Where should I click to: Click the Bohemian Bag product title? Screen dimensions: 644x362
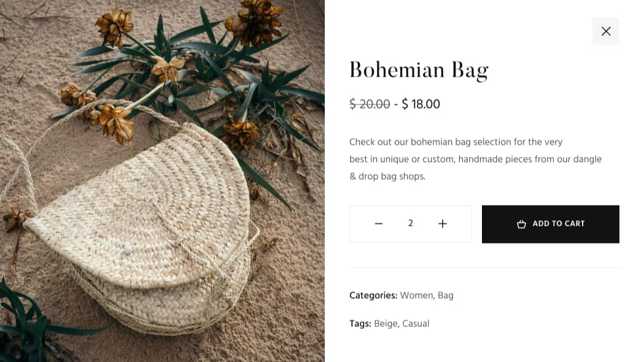point(419,70)
